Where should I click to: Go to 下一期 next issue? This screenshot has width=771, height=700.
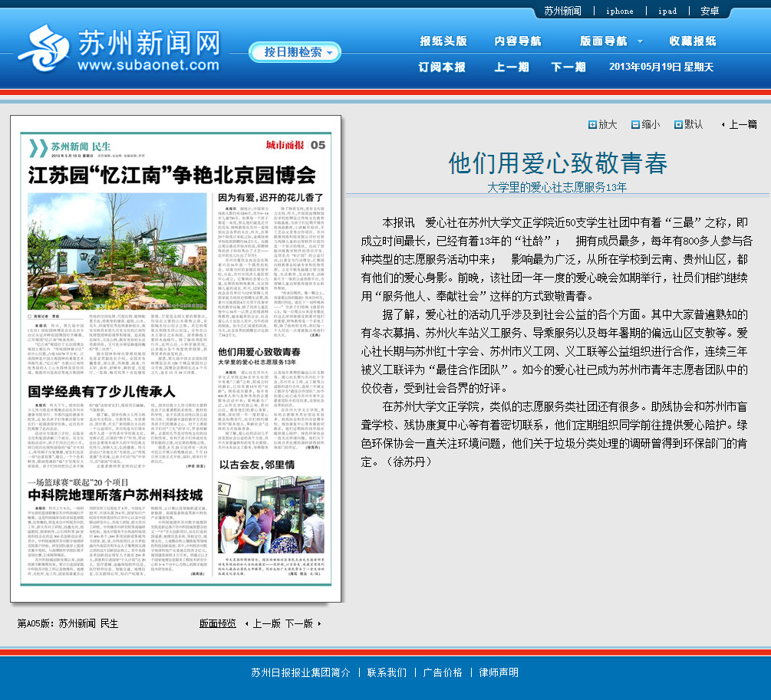click(x=568, y=67)
